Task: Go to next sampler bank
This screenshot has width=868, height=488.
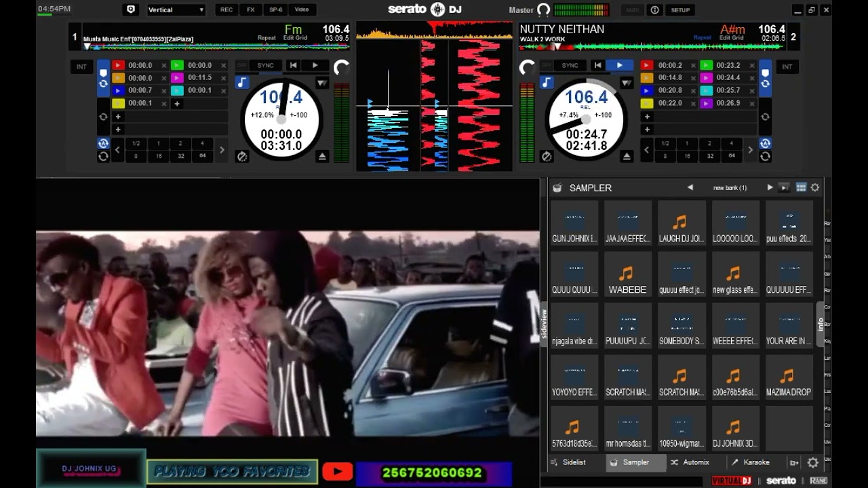Action: 770,188
